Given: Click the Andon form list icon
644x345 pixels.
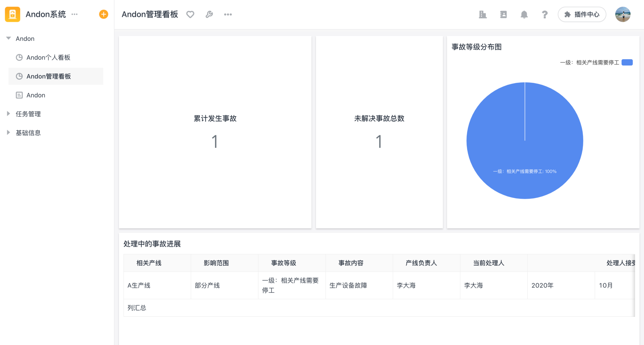Looking at the screenshot, I should (19, 95).
